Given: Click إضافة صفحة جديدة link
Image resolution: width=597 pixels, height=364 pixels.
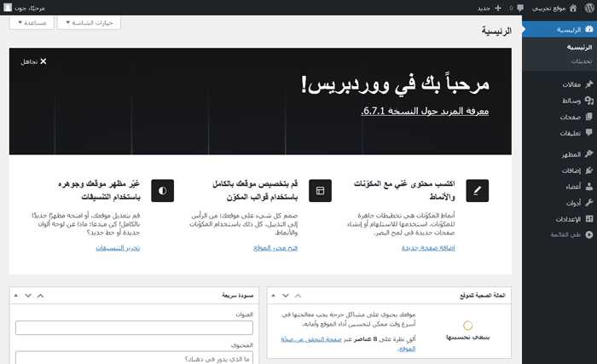Looking at the screenshot, I should pyautogui.click(x=428, y=247).
